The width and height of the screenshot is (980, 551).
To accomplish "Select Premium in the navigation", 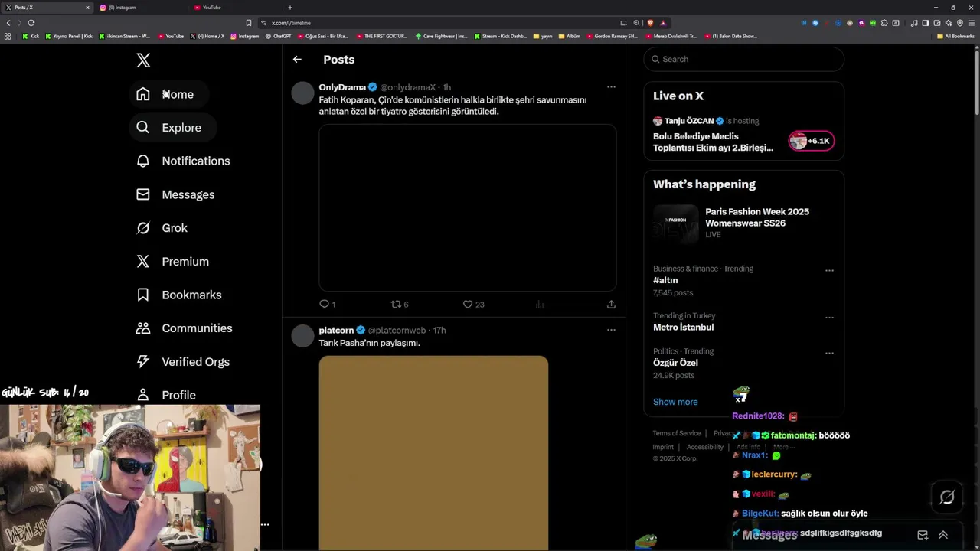I will tap(173, 261).
